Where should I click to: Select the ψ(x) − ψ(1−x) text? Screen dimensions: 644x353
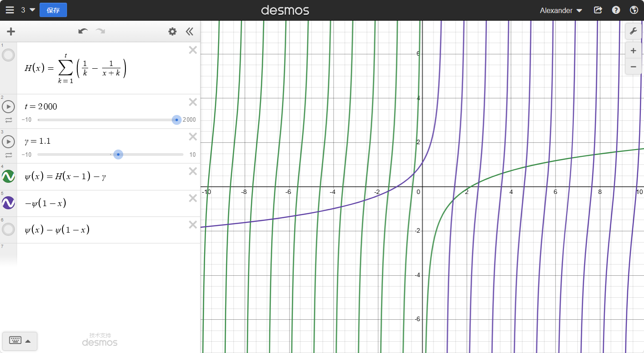tap(57, 229)
